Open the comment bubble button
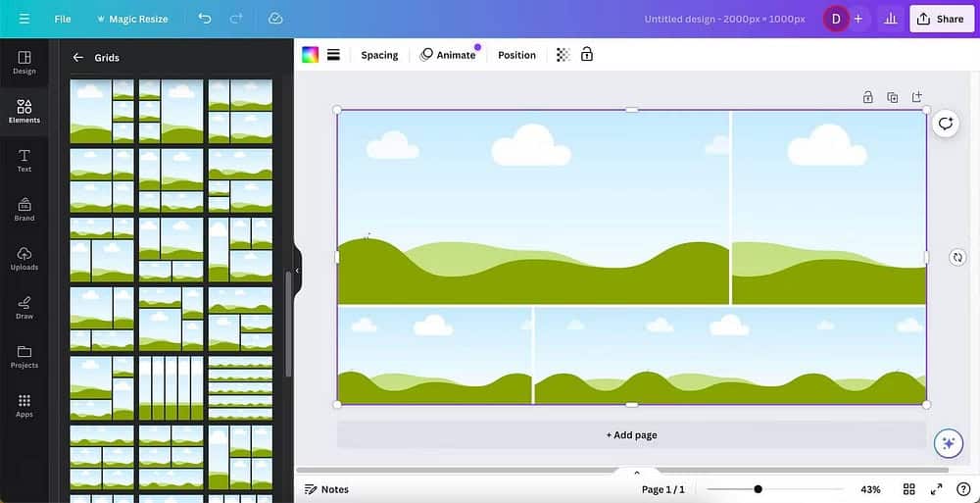Screen dimensions: 980x503 [x=945, y=124]
